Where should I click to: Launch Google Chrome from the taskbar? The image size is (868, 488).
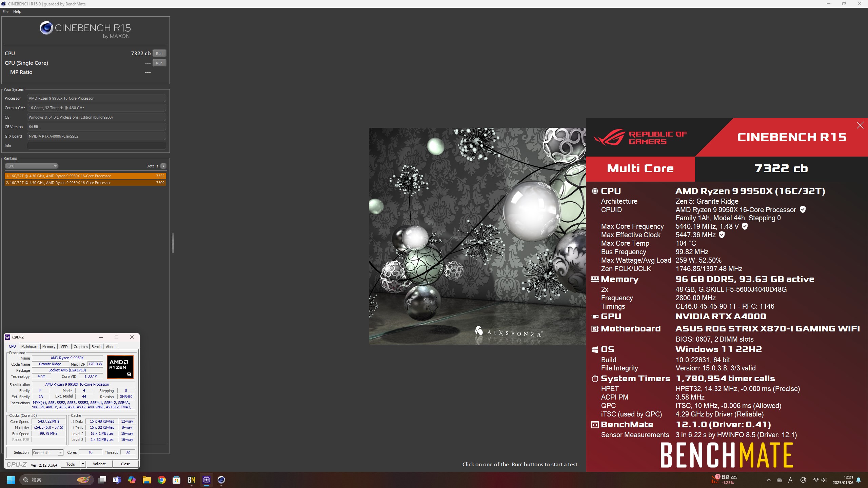(162, 480)
